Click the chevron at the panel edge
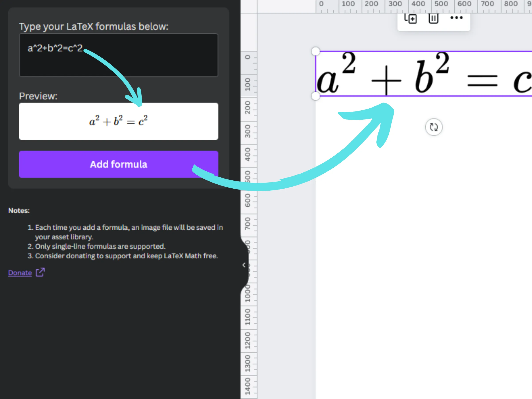The width and height of the screenshot is (532, 399). pyautogui.click(x=244, y=265)
